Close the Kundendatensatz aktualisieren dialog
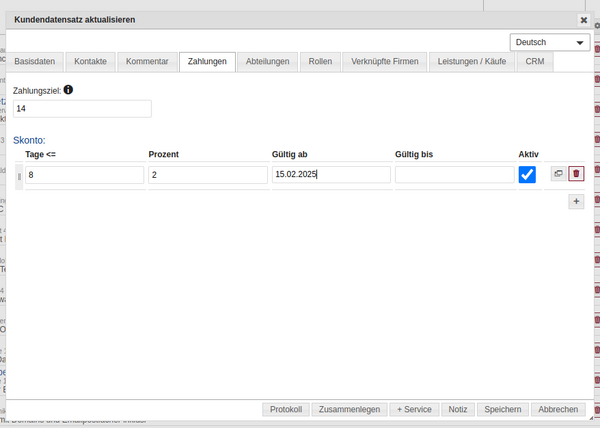Image resolution: width=600 pixels, height=428 pixels. click(584, 19)
